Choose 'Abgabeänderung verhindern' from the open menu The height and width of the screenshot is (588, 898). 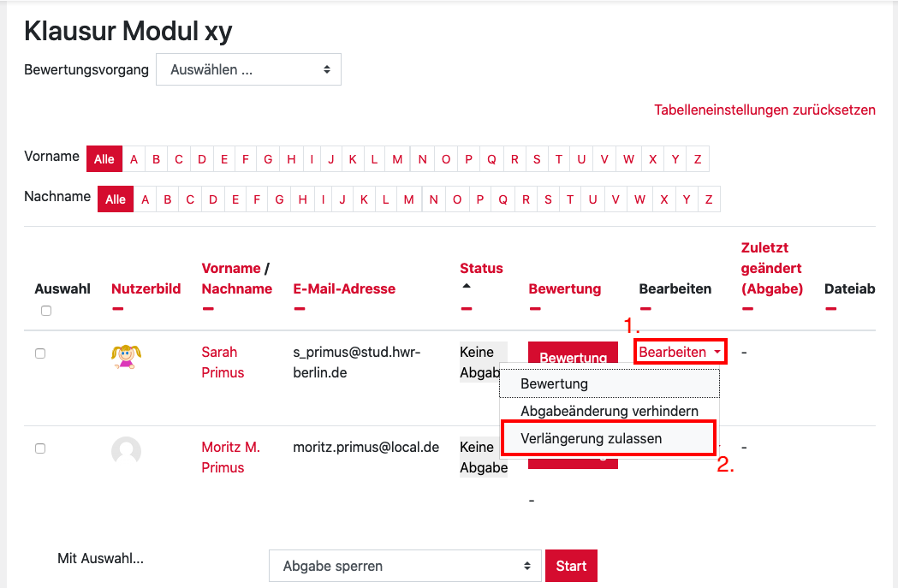609,411
